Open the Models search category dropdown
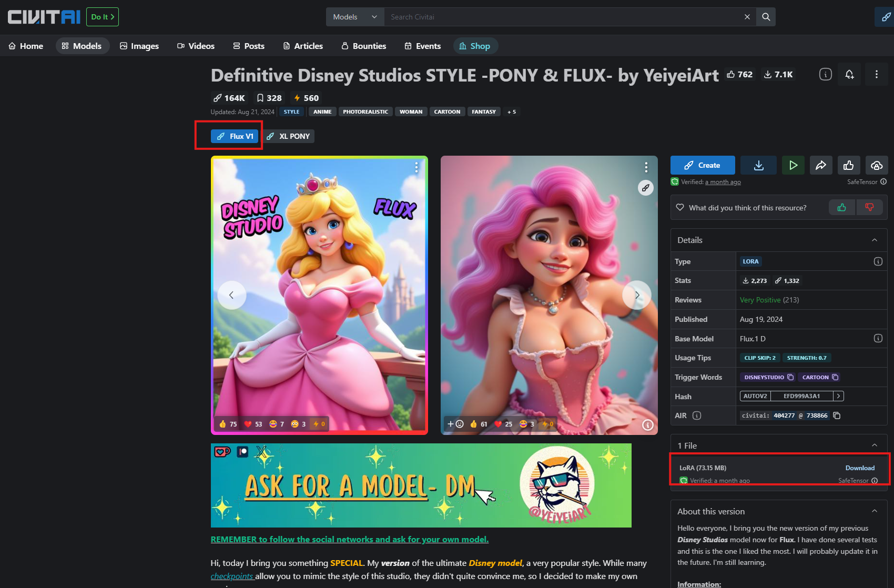This screenshot has height=588, width=894. tap(355, 17)
